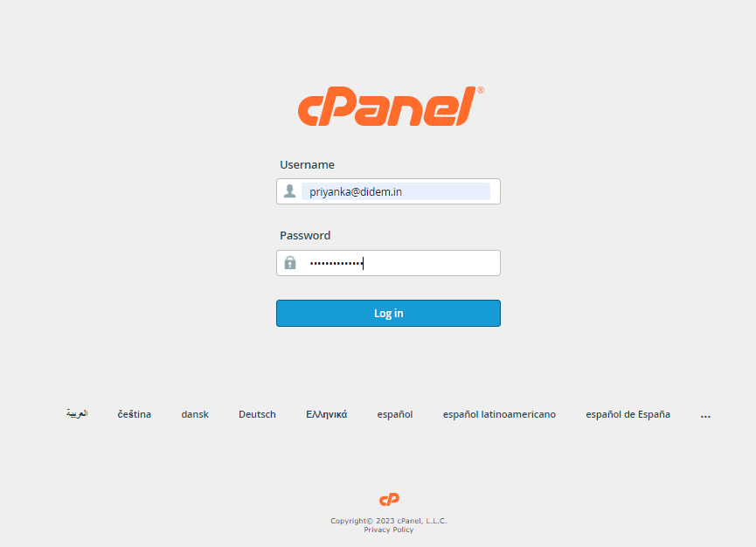Screen dimensions: 756x547
Task: Click the blue Log in button
Action: (388, 314)
